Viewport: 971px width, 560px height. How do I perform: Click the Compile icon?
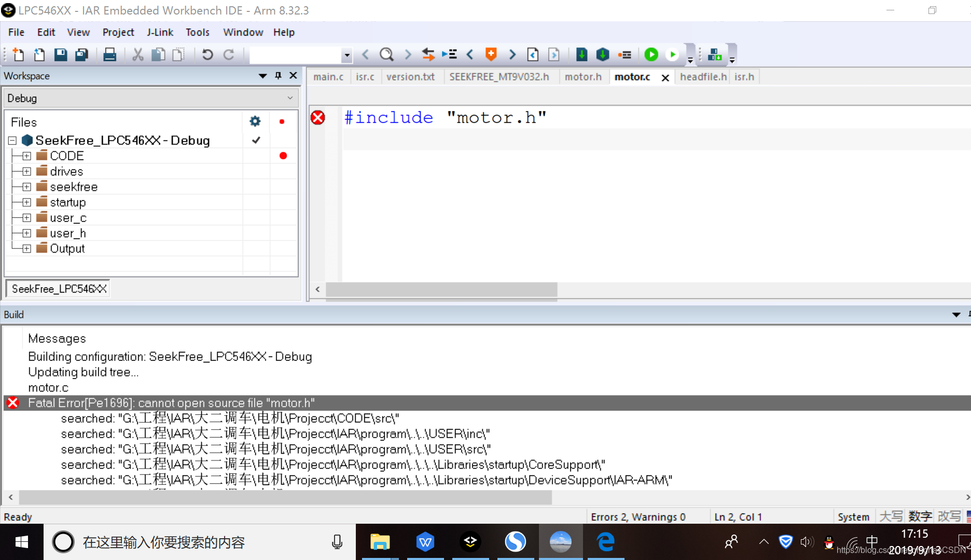(x=581, y=54)
